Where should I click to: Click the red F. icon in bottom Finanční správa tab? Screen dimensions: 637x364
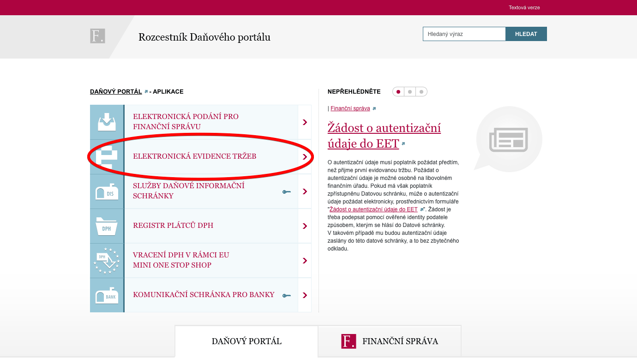pyautogui.click(x=349, y=341)
